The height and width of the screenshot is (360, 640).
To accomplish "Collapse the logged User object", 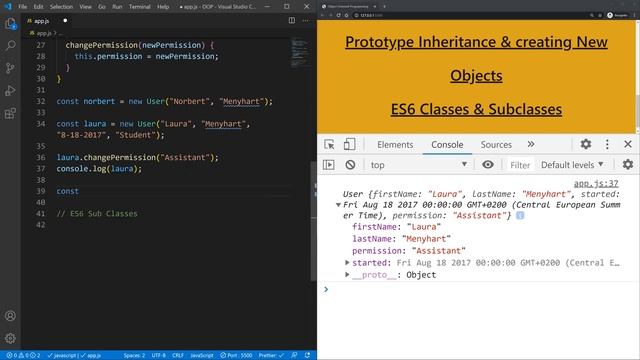I will (x=338, y=205).
